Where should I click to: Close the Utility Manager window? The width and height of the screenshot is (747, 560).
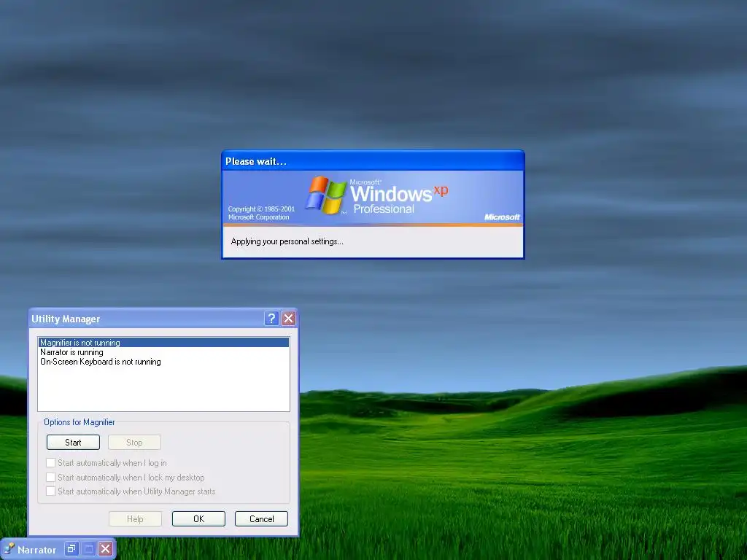(288, 318)
